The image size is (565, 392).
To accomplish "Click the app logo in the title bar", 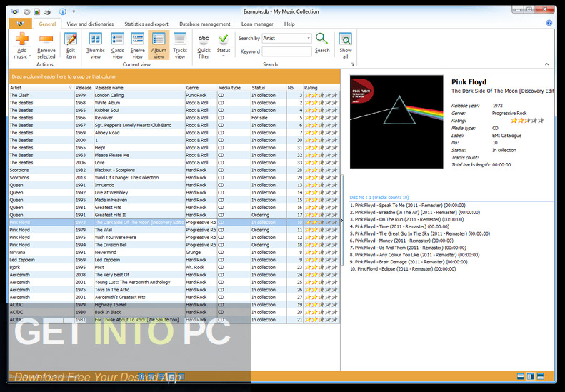I will (x=15, y=11).
